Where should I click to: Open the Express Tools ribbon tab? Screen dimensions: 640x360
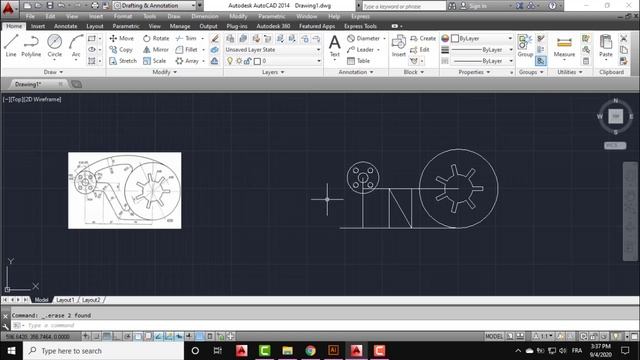(360, 26)
